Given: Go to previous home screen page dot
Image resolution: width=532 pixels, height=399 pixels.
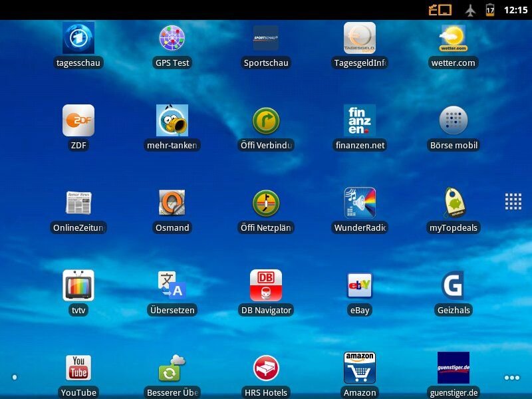Looking at the screenshot, I should click(x=15, y=377).
